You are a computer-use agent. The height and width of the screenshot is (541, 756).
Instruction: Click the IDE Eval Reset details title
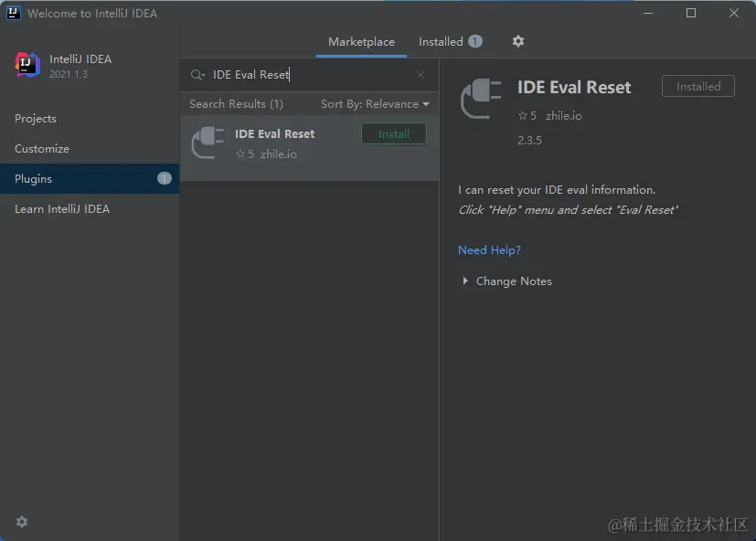coord(574,88)
